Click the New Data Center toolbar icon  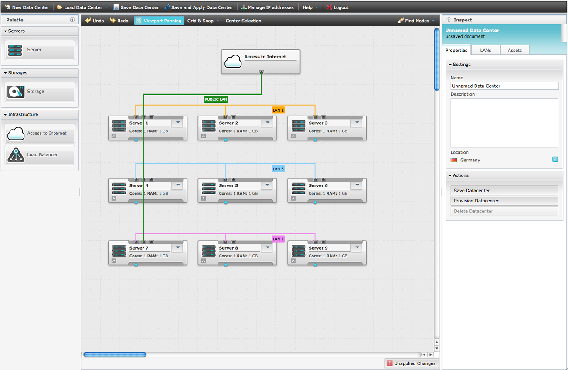coord(7,7)
